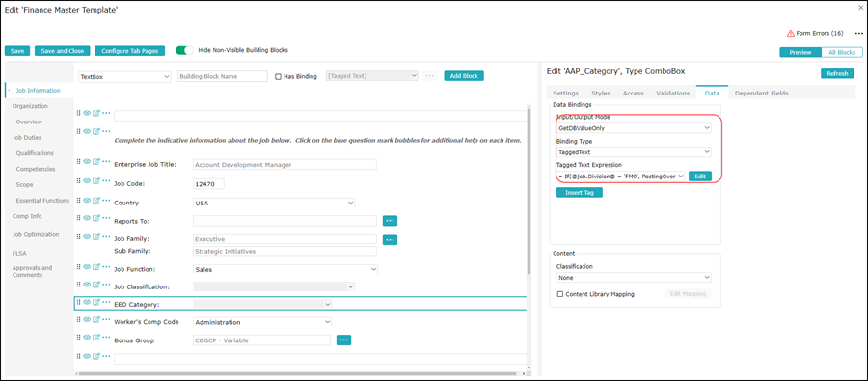Toggle visibility eye for Reports To
This screenshot has height=381, width=868.
point(87,218)
